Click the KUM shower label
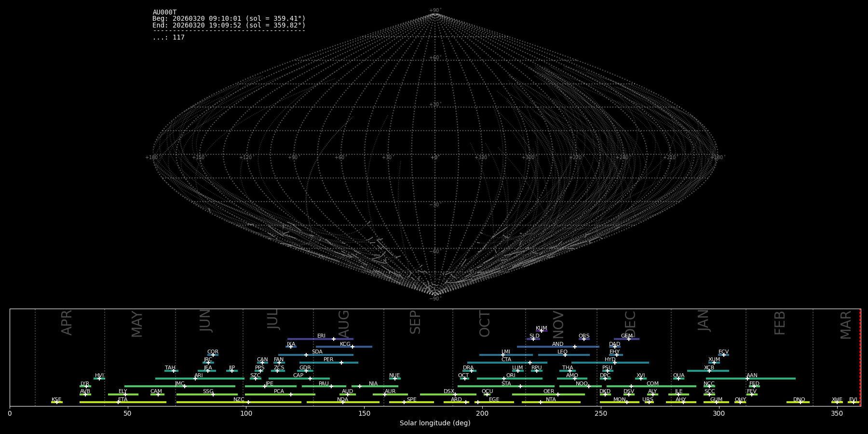The height and width of the screenshot is (434, 868). point(541,328)
